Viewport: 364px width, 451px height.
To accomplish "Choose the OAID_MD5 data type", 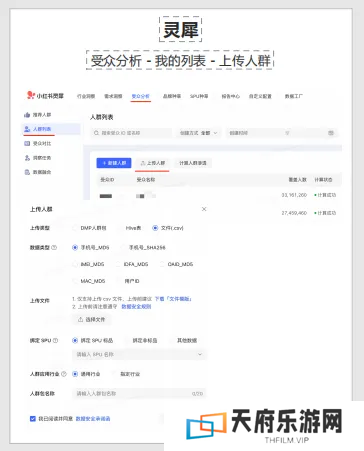I will (162, 264).
